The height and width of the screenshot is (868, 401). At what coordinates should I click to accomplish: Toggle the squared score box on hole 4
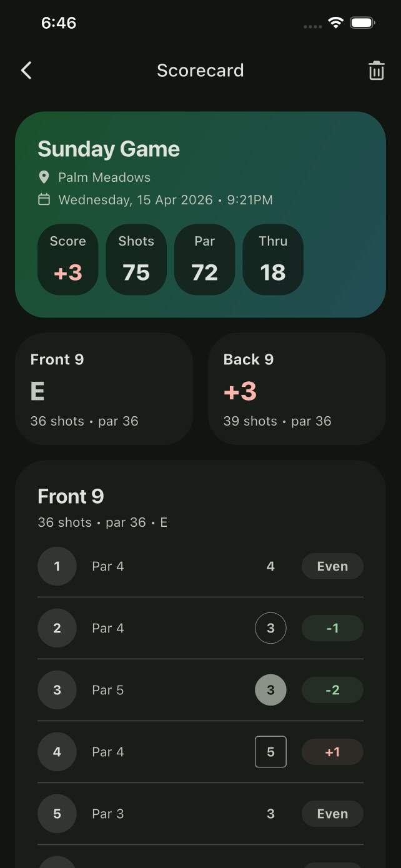click(270, 752)
